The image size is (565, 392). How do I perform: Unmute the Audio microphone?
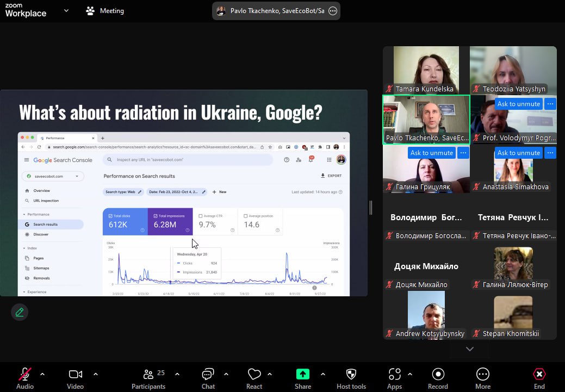tap(25, 374)
